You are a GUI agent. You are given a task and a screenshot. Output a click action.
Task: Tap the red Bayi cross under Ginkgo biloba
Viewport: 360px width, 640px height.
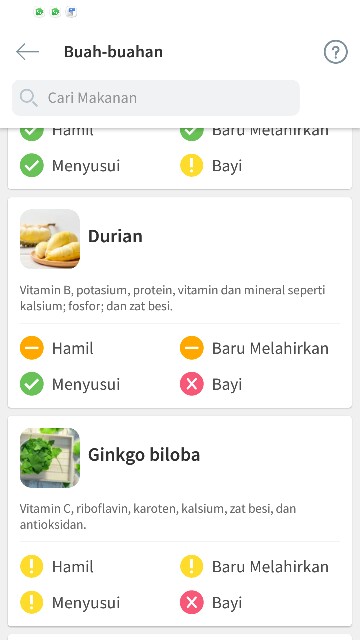click(192, 602)
